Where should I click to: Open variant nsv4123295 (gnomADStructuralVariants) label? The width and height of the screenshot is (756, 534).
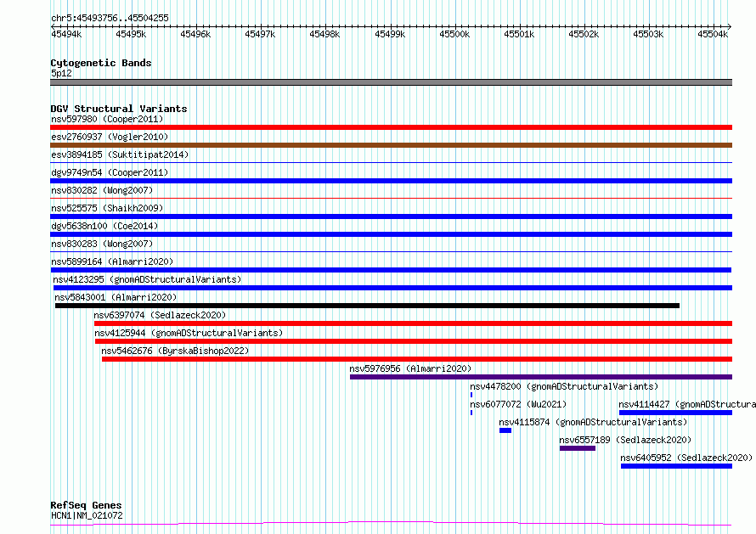tap(147, 279)
